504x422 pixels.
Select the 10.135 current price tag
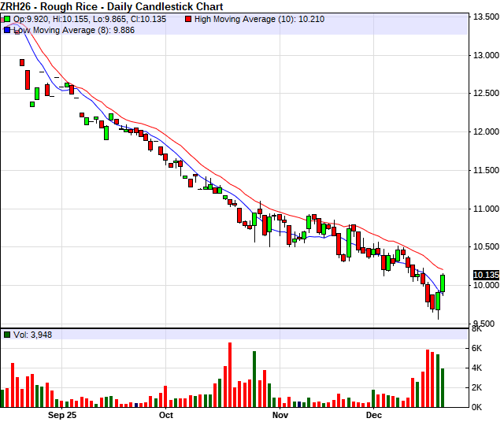pyautogui.click(x=486, y=275)
